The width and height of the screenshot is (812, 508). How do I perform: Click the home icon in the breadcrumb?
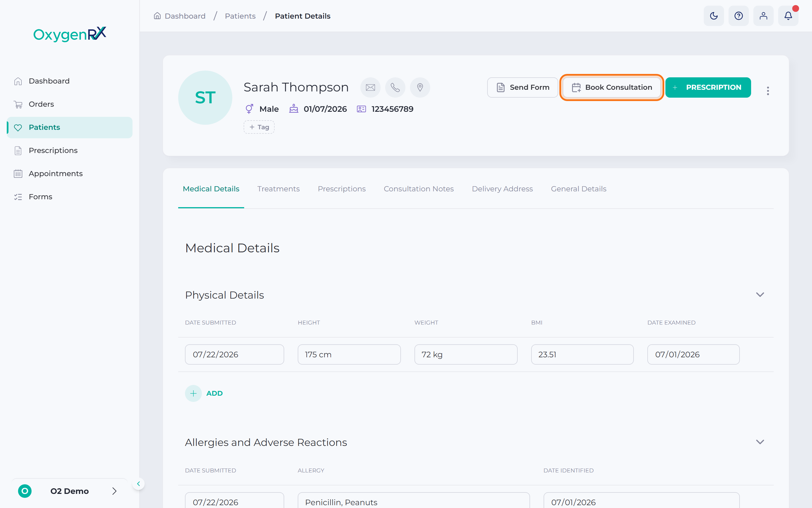point(157,16)
